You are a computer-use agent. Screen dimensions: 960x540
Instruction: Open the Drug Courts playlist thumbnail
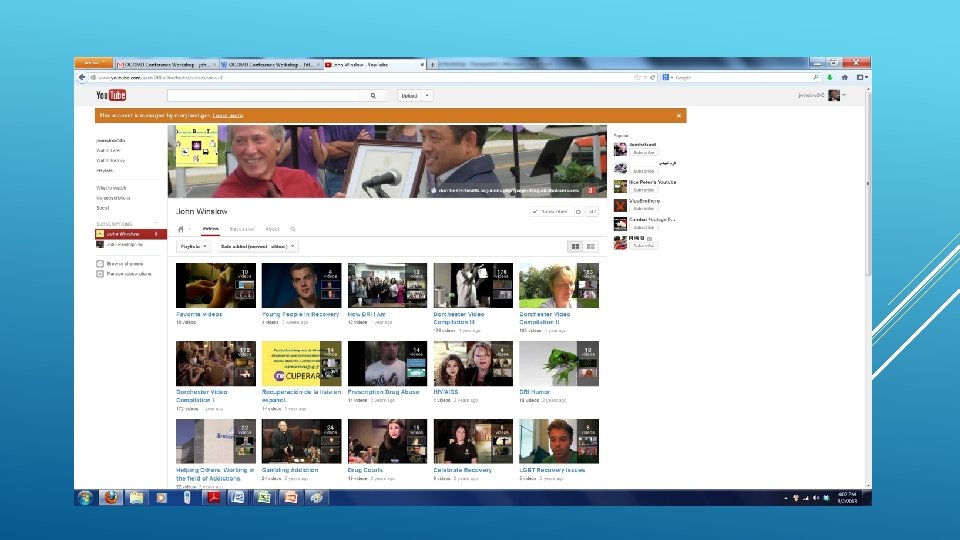pyautogui.click(x=388, y=441)
